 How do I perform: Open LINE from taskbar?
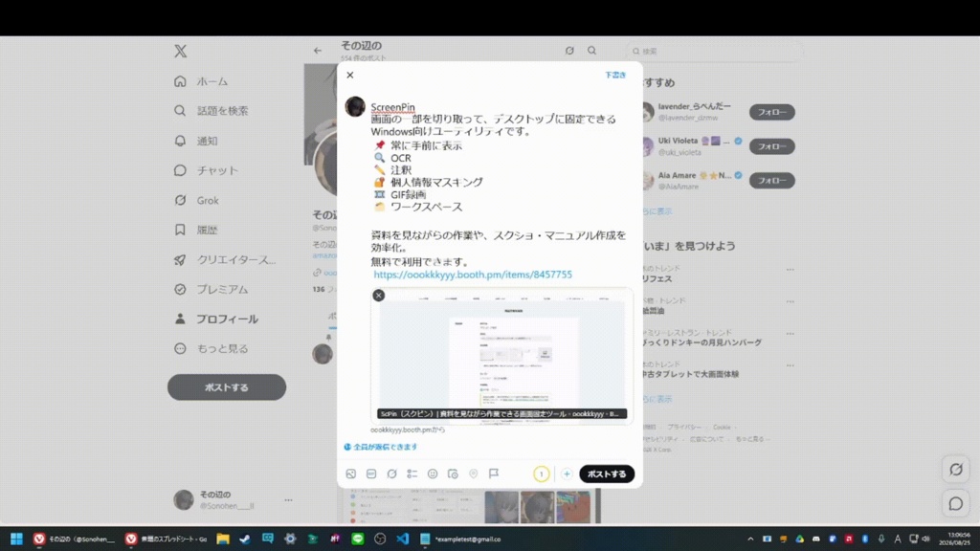[x=358, y=539]
